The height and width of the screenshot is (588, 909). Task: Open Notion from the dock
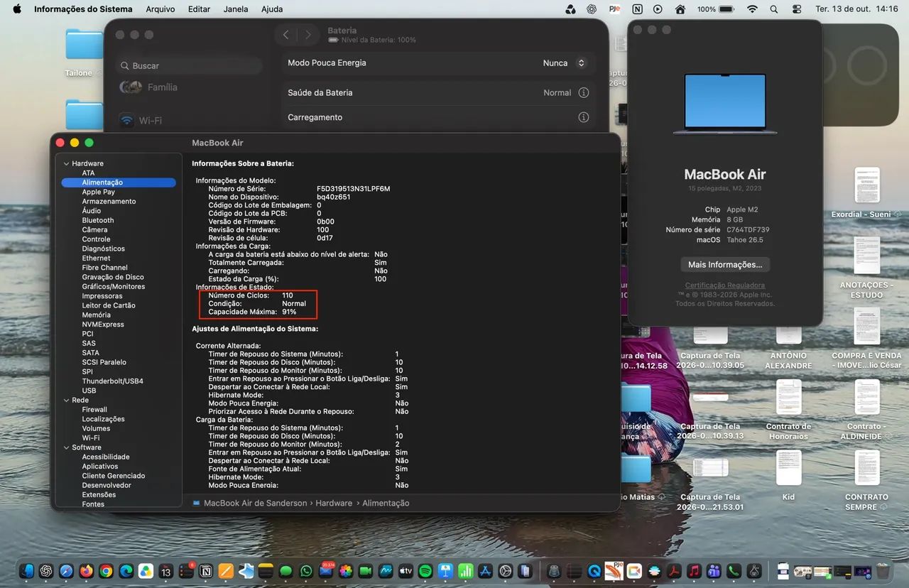point(207,570)
